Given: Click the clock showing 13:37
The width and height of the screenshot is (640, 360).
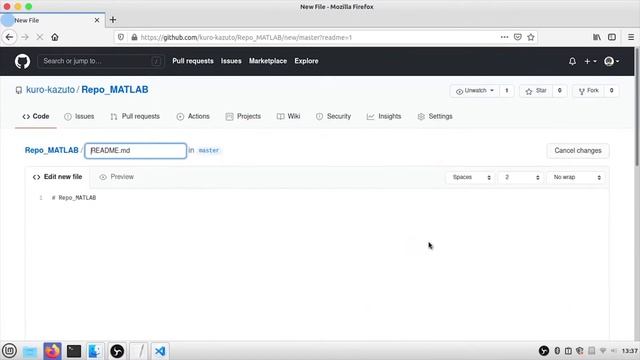Looking at the screenshot, I should (630, 351).
